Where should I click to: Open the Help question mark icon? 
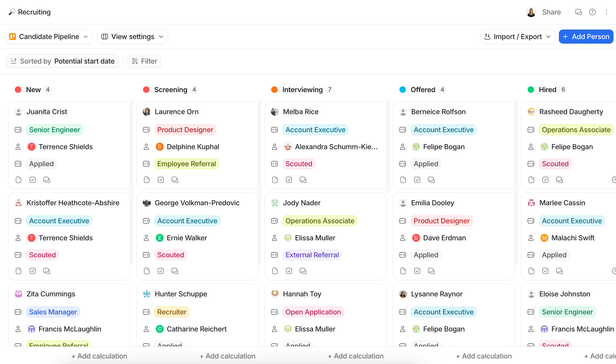[592, 12]
